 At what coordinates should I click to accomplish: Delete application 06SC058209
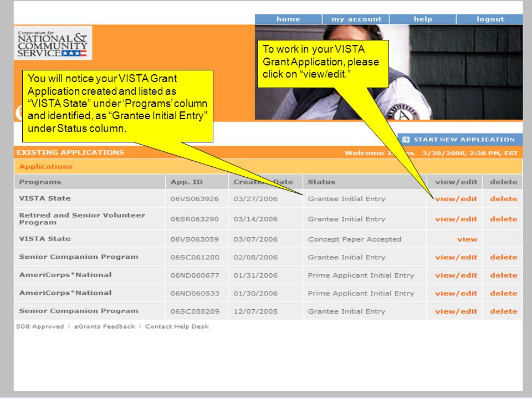click(504, 311)
